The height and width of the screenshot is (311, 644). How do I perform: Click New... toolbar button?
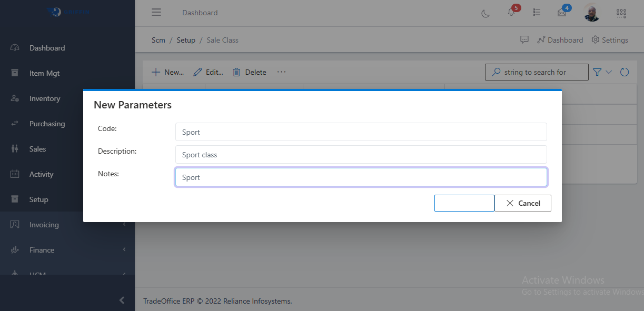point(167,72)
